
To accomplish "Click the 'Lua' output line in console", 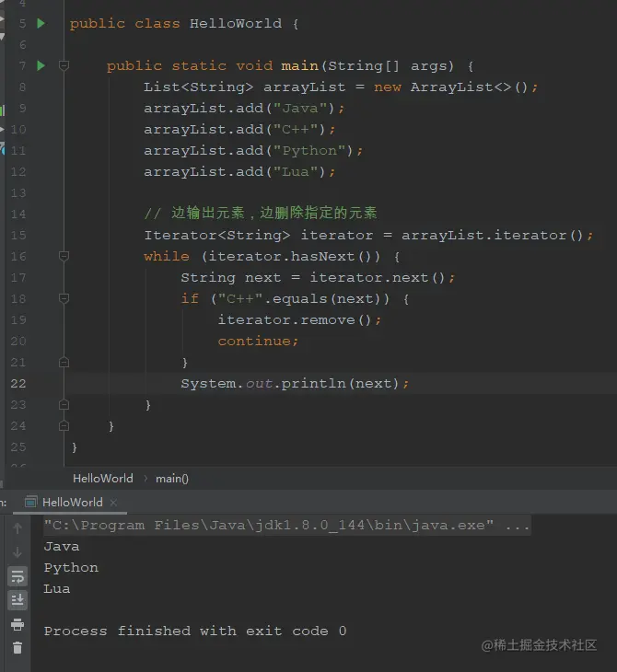I will click(x=57, y=589).
